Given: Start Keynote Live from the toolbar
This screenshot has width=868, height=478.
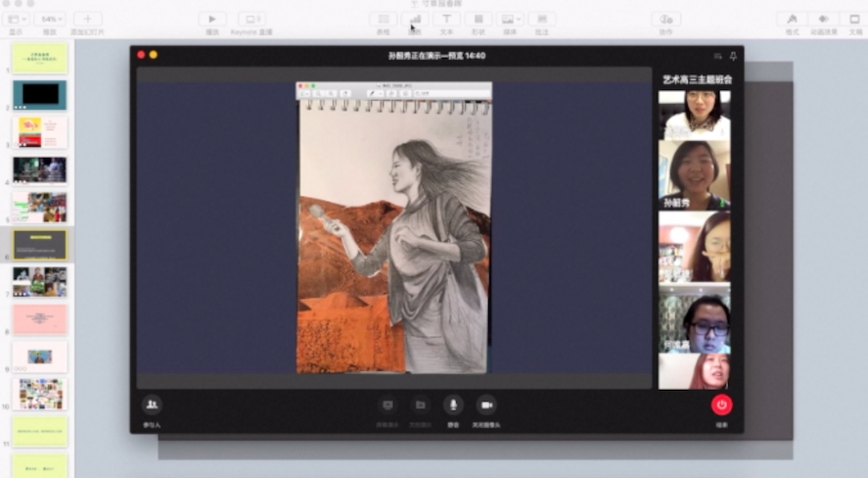Looking at the screenshot, I should pos(251,19).
